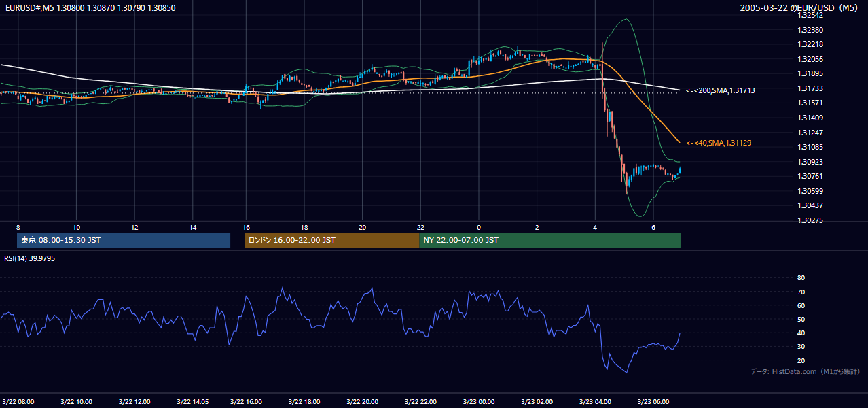Click price axis label 1.30761
The width and height of the screenshot is (868, 408).
tap(810, 176)
